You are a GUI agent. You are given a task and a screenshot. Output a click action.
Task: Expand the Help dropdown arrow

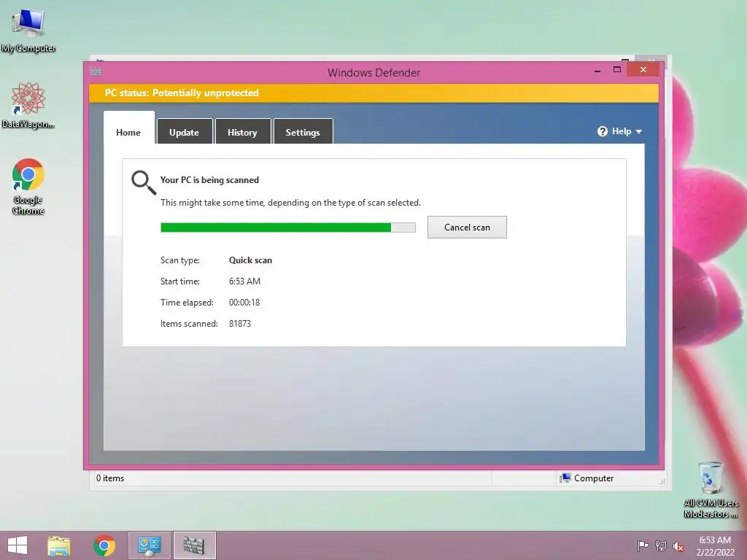pos(639,131)
